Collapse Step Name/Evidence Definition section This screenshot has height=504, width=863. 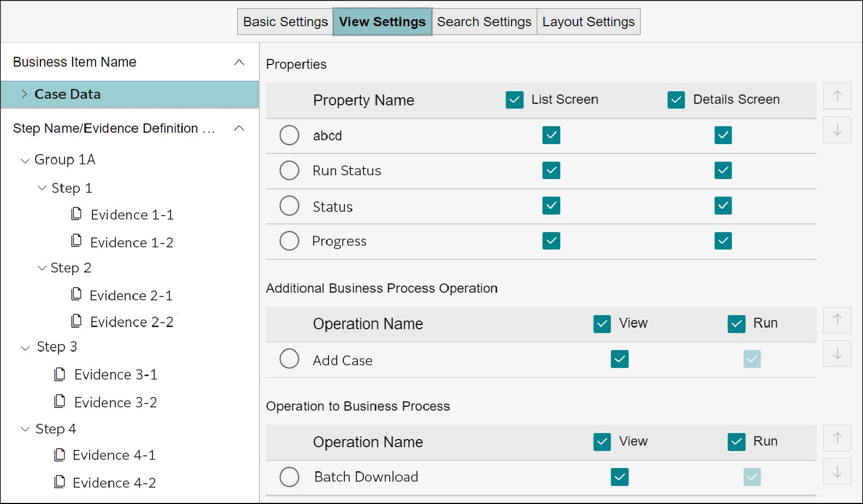tap(239, 128)
